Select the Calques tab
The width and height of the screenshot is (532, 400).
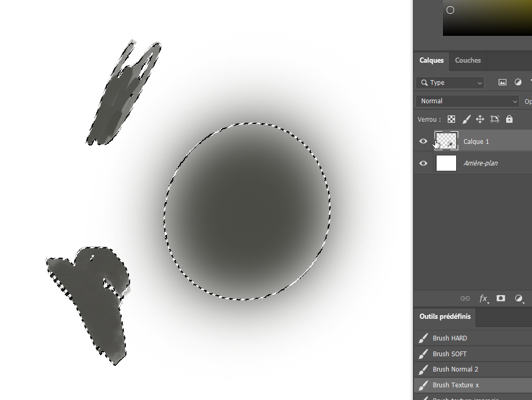click(431, 61)
